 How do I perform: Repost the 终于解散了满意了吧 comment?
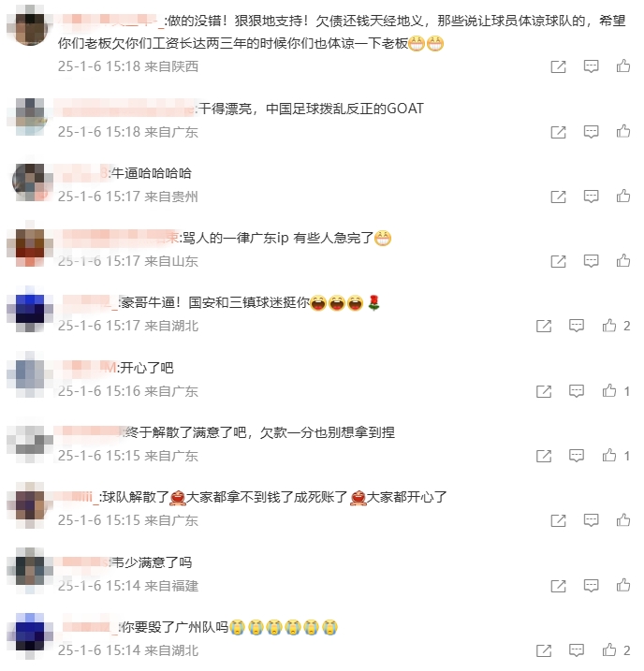pos(544,456)
